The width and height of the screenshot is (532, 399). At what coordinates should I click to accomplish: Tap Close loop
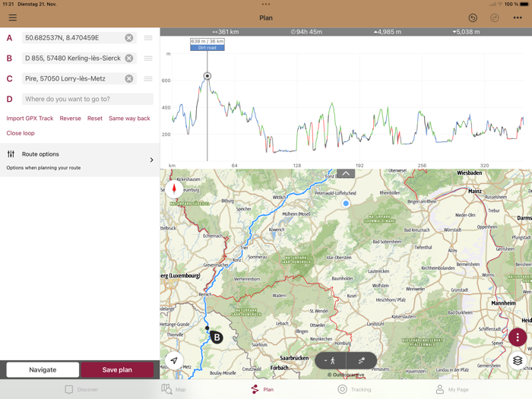pos(21,133)
